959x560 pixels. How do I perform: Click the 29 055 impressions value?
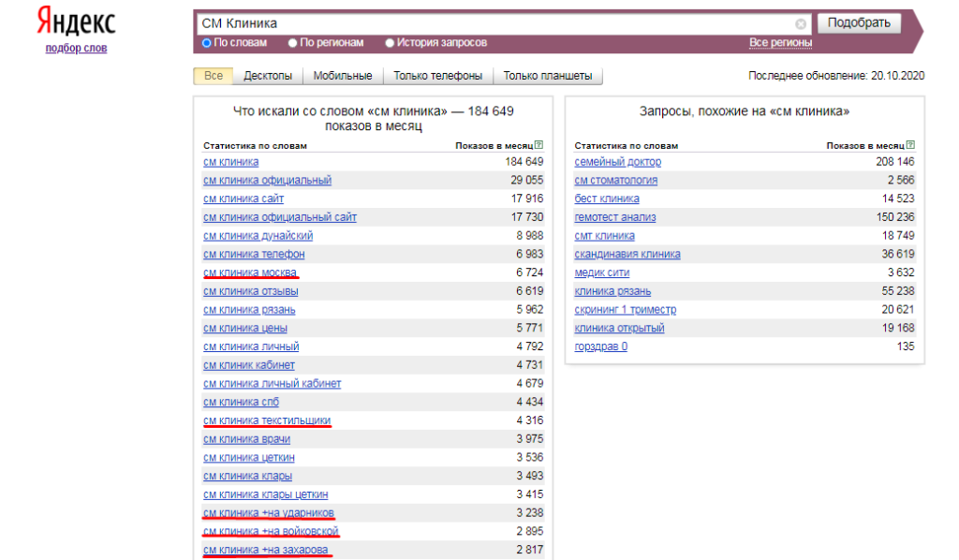click(x=526, y=181)
